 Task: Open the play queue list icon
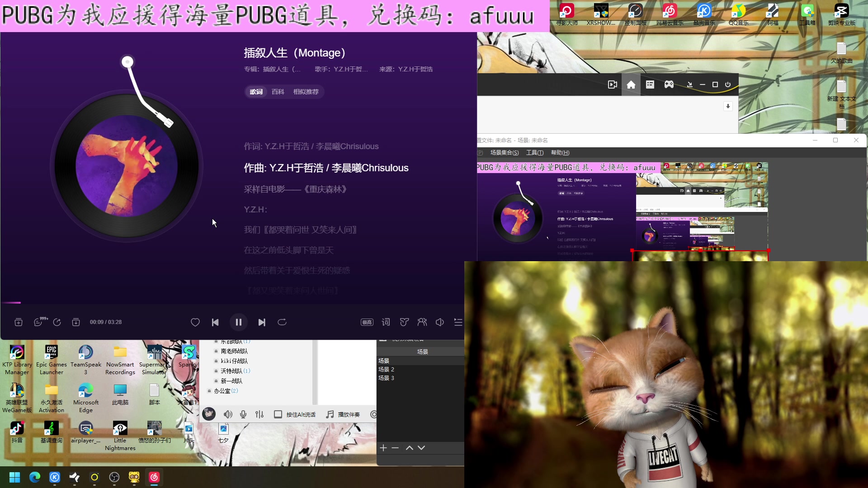pyautogui.click(x=458, y=322)
